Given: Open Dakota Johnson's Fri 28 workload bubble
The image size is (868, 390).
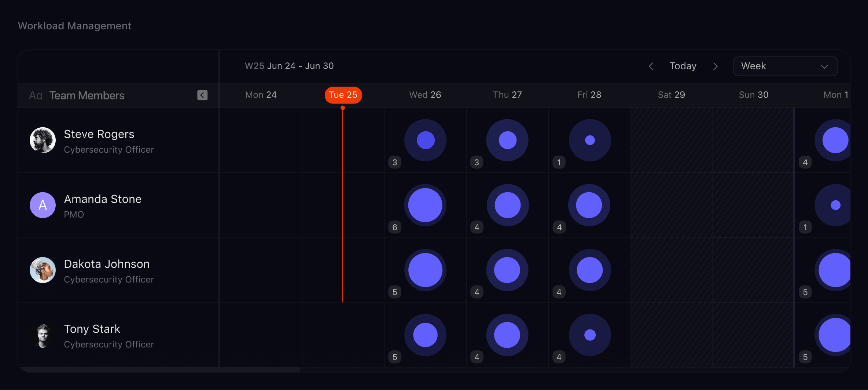Looking at the screenshot, I should pos(590,270).
